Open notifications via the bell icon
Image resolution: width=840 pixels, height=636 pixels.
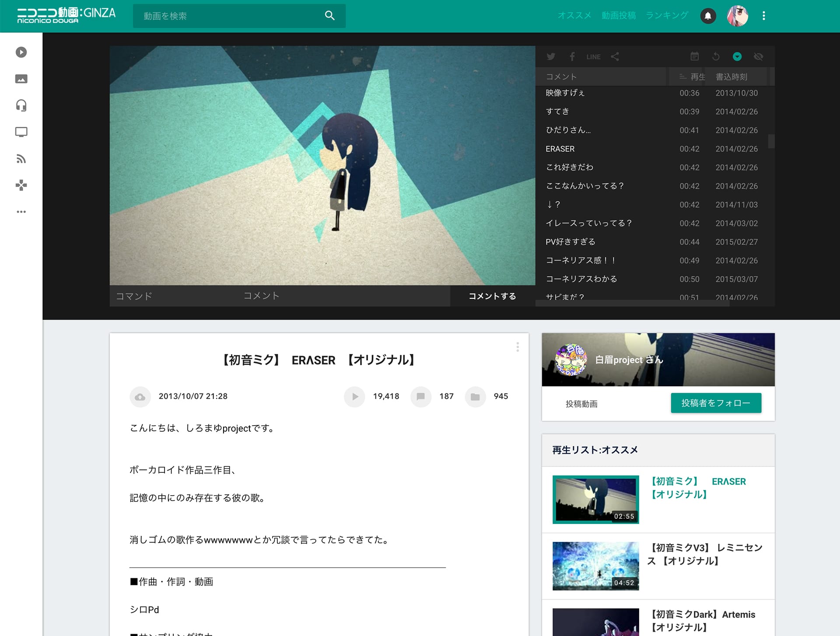(707, 16)
